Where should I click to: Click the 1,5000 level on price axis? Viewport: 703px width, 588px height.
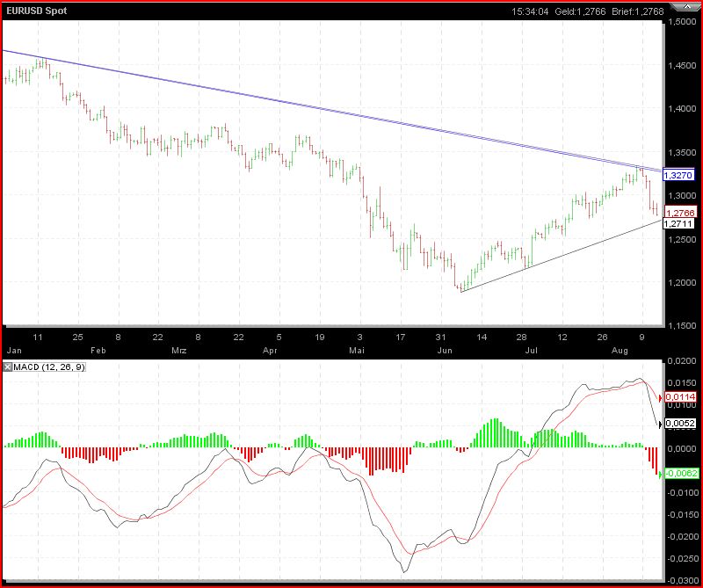click(x=683, y=23)
